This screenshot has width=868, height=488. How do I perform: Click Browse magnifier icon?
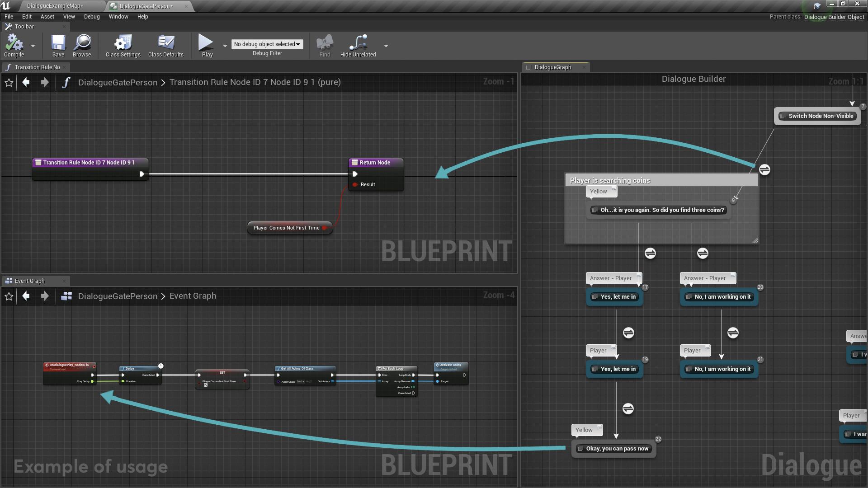(82, 43)
